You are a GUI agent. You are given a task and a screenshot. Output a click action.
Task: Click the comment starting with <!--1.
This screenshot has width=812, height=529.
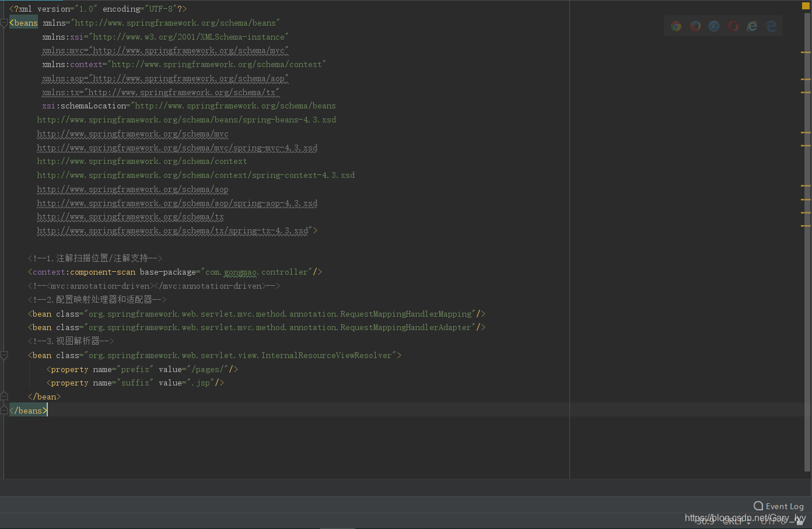(x=95, y=258)
